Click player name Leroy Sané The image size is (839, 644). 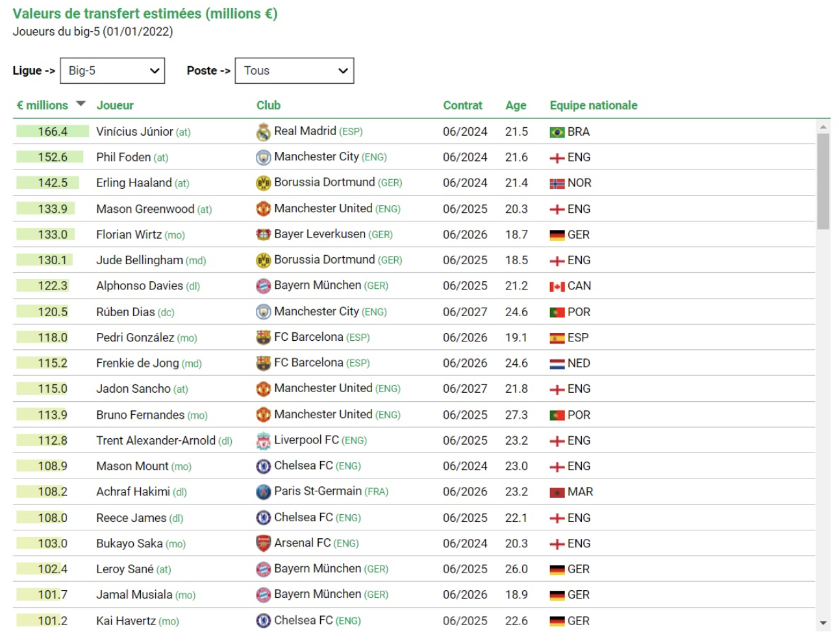click(x=125, y=569)
